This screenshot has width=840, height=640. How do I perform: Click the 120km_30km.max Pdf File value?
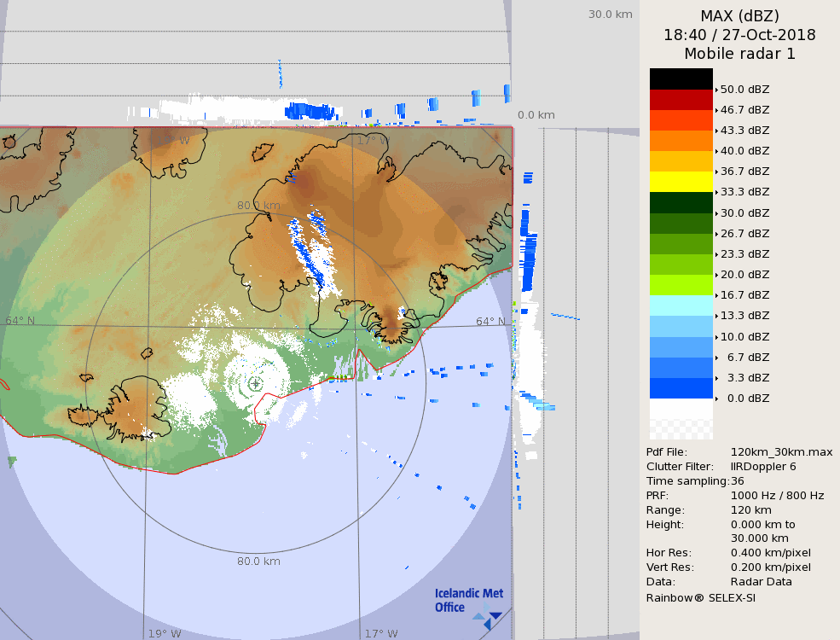(x=781, y=452)
